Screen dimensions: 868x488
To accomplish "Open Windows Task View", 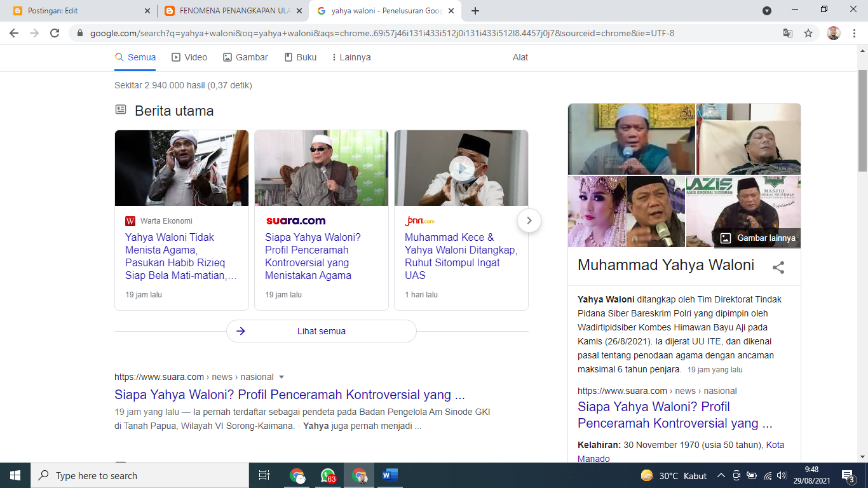I will tap(264, 475).
